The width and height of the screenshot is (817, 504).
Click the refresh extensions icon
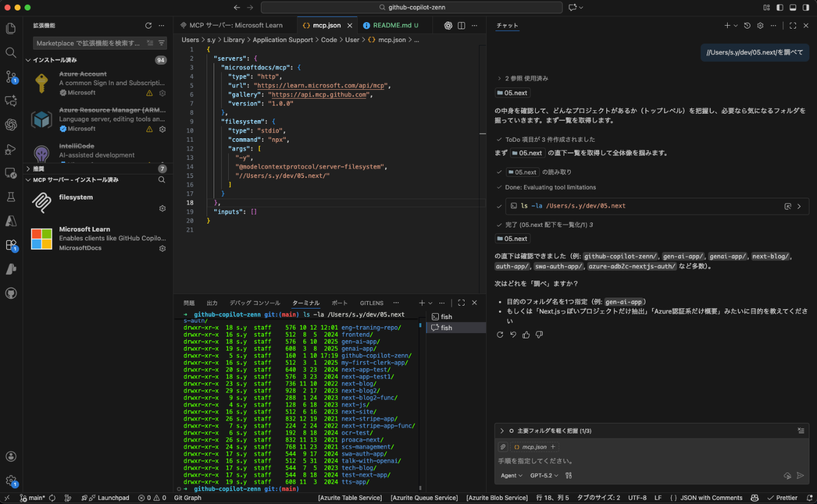(x=148, y=26)
